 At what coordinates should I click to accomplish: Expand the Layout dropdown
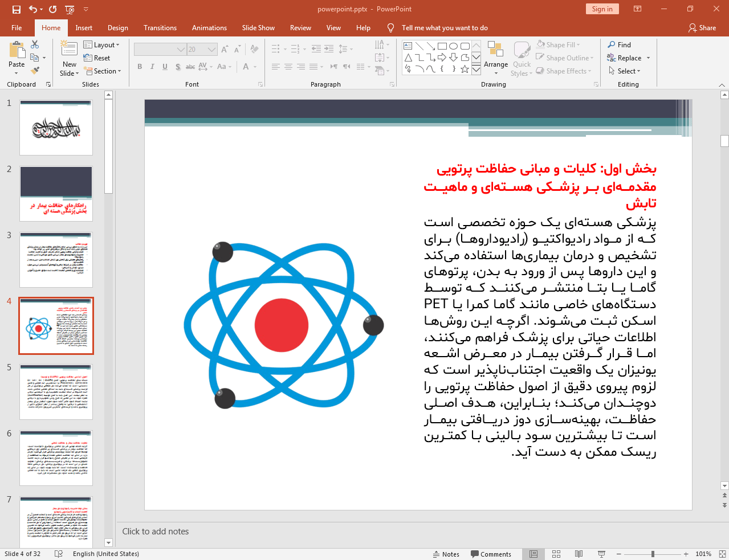pyautogui.click(x=101, y=45)
